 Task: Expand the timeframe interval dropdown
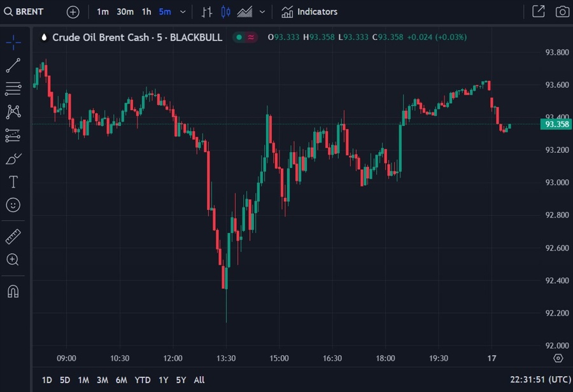point(183,12)
